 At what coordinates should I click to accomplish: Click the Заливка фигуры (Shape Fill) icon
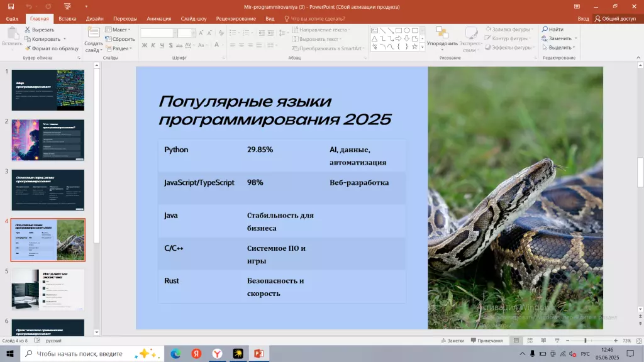tap(489, 30)
